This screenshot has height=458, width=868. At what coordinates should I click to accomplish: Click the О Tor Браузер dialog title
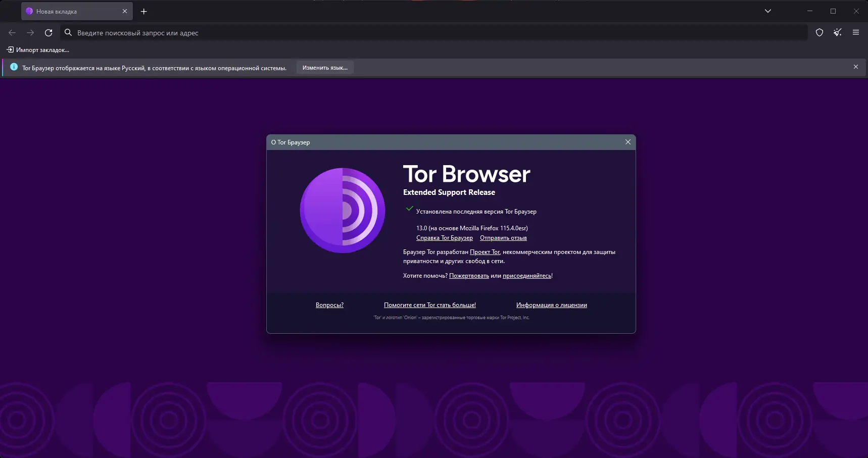click(291, 142)
